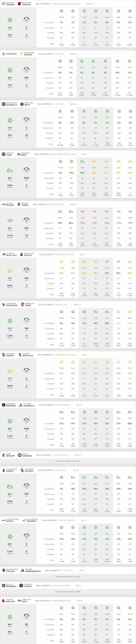This screenshot has height=644, width=136.
Task: Click the Arizona Diamondbacks team name
Action: (33, 571)
